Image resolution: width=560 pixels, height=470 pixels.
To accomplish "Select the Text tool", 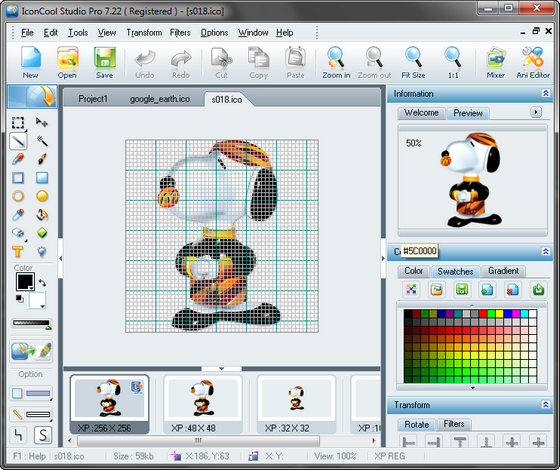I will 18,251.
